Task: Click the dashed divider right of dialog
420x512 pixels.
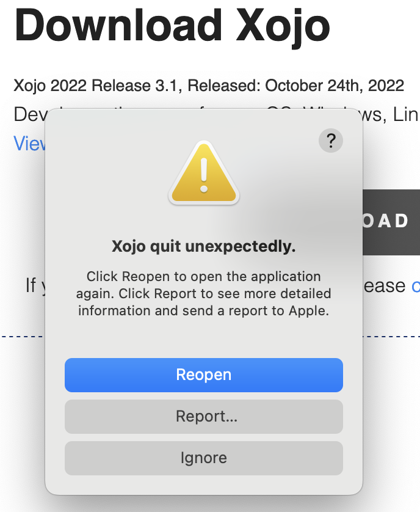Action: tap(391, 336)
